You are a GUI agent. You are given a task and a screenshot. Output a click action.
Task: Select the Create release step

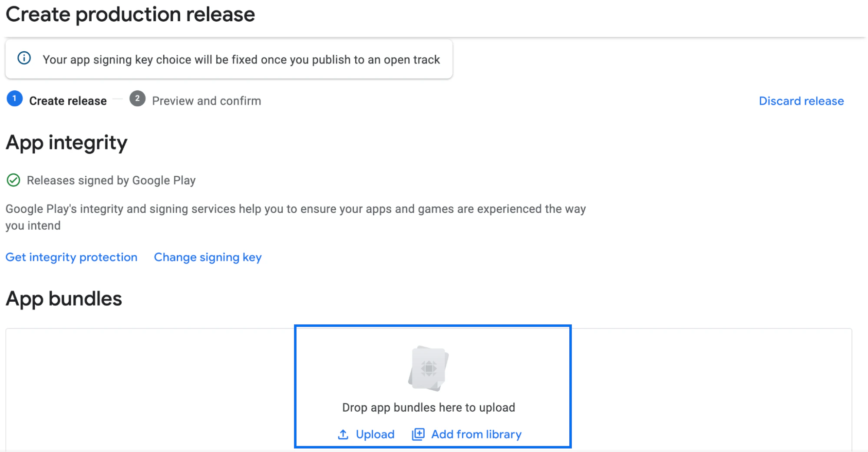click(x=67, y=100)
